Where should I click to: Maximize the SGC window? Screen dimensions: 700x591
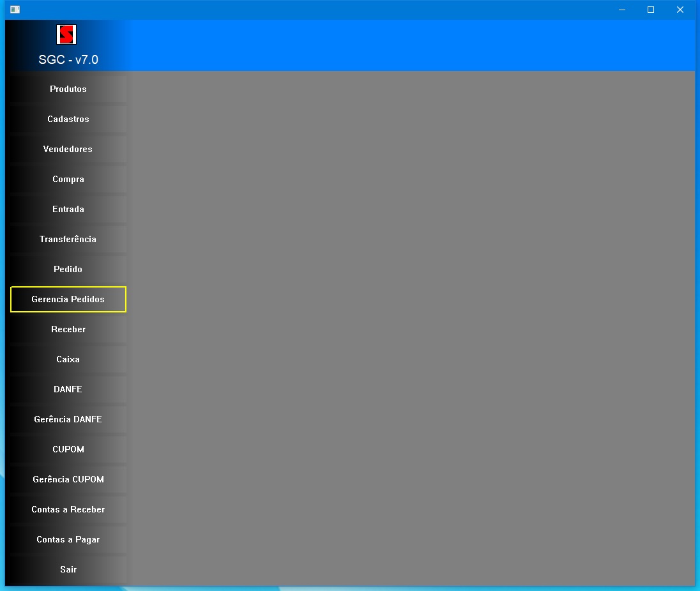651,10
